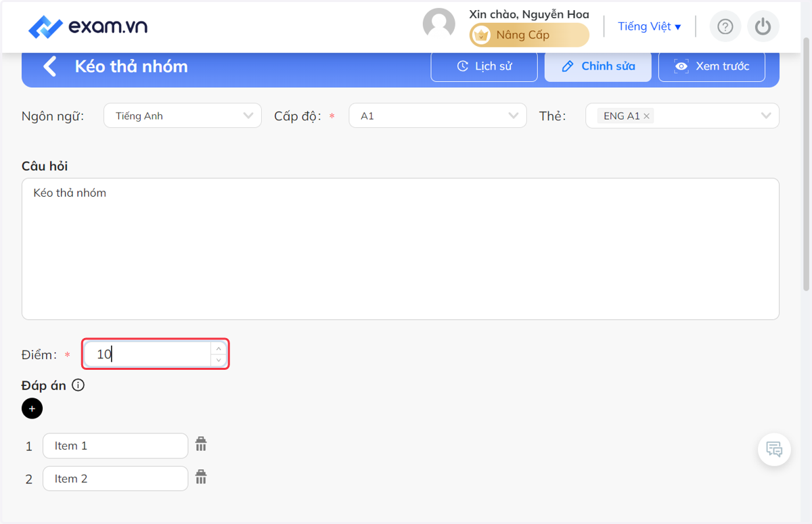This screenshot has height=524, width=812.
Task: Click the Kéo thả nhóm page title
Action: point(131,66)
